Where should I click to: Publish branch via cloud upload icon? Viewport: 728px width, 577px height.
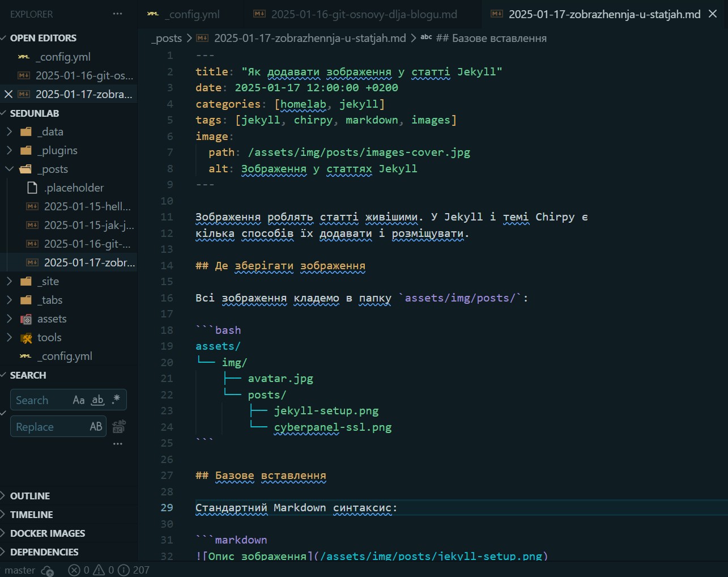click(x=48, y=570)
